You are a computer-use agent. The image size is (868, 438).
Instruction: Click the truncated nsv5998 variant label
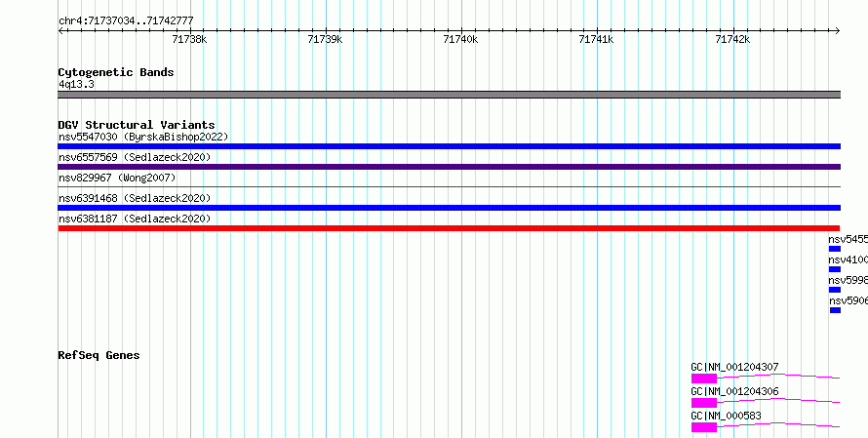coord(848,280)
